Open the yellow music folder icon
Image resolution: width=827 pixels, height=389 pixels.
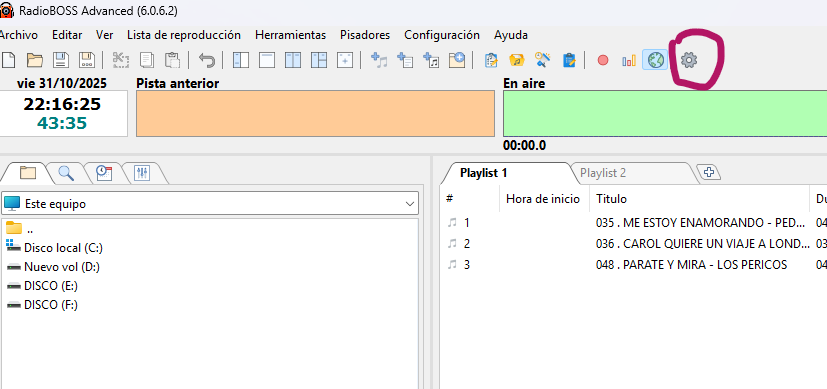pyautogui.click(x=517, y=60)
